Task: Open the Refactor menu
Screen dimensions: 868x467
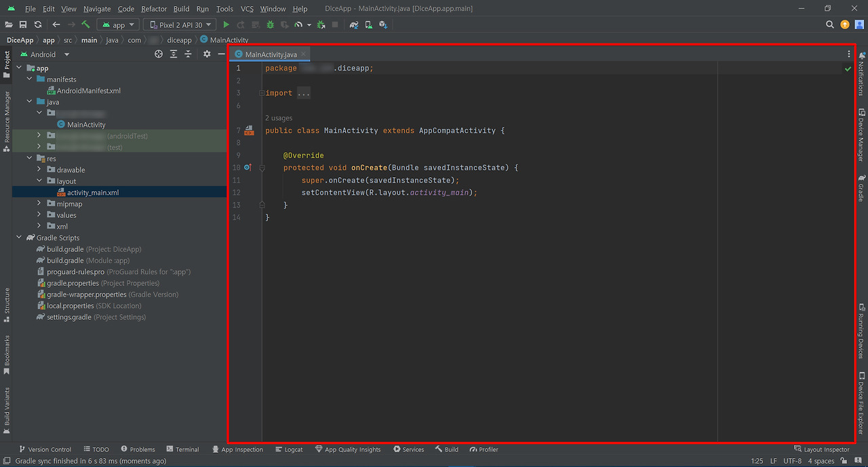Action: click(x=154, y=9)
